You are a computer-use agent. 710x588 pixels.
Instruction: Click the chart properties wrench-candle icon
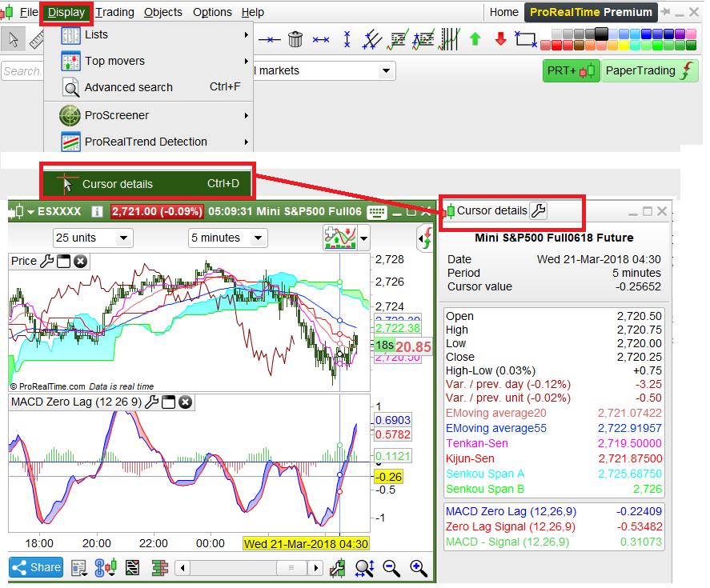pos(337,568)
